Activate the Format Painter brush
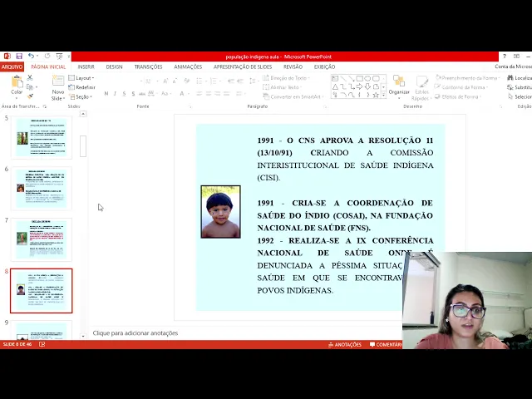 point(30,96)
